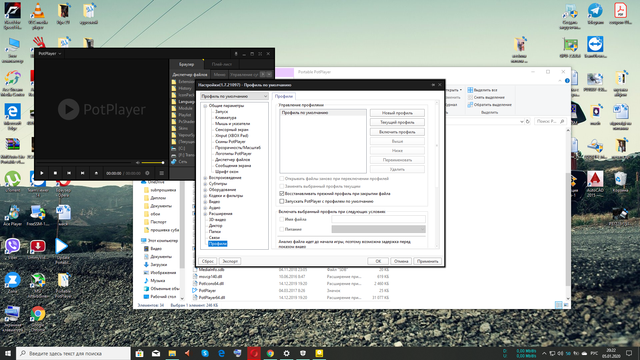Click PotPlayer's eject/open file button
Viewport: 640px width, 360px height.
[96, 173]
